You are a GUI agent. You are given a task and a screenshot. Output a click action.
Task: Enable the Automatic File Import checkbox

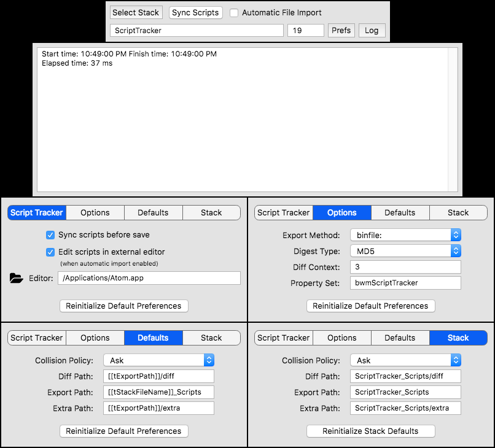coord(234,13)
